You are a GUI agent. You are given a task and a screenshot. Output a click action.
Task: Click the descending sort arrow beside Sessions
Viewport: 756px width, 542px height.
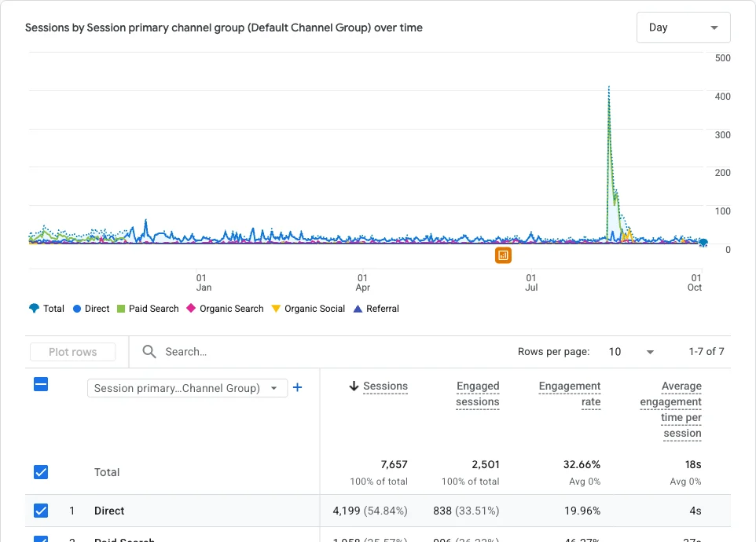pyautogui.click(x=354, y=386)
